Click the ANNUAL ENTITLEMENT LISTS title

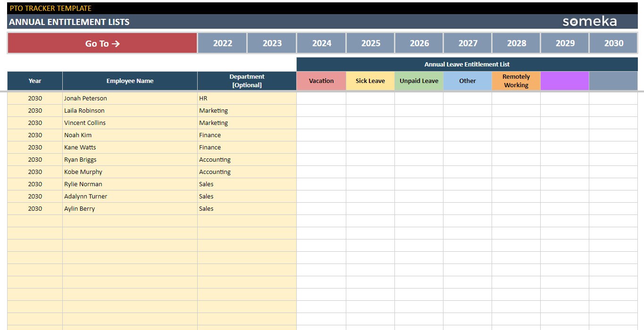69,22
